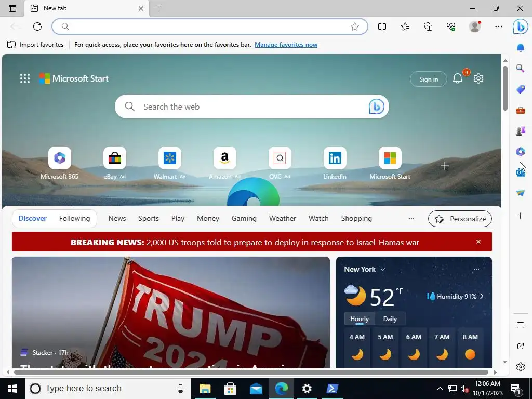This screenshot has height=399, width=532.
Task: Open the sidebar Search icon
Action: point(521,69)
